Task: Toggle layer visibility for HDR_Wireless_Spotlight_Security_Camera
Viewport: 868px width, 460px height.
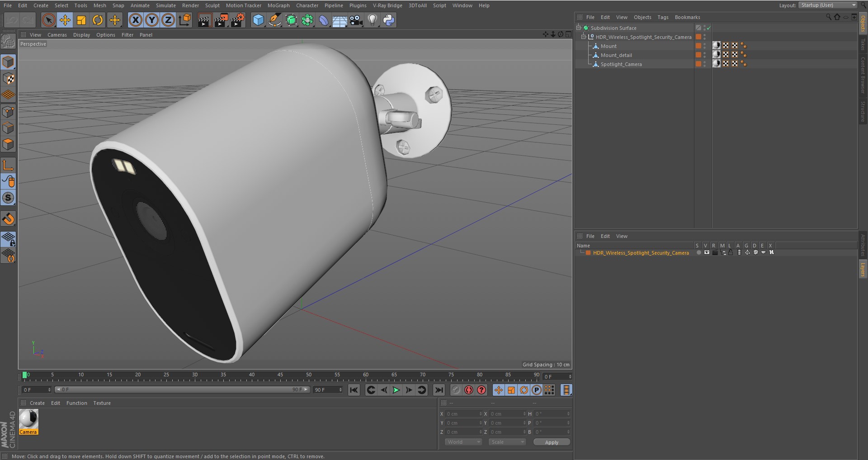Action: click(x=707, y=252)
